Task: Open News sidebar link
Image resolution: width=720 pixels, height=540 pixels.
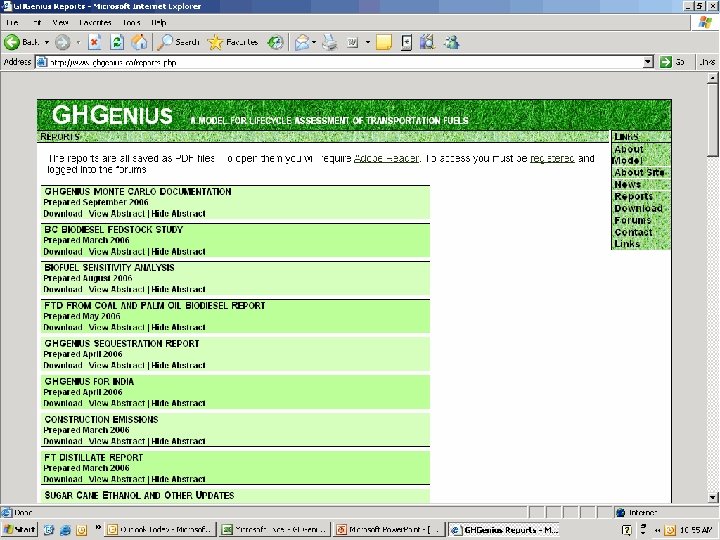Action: pos(627,185)
